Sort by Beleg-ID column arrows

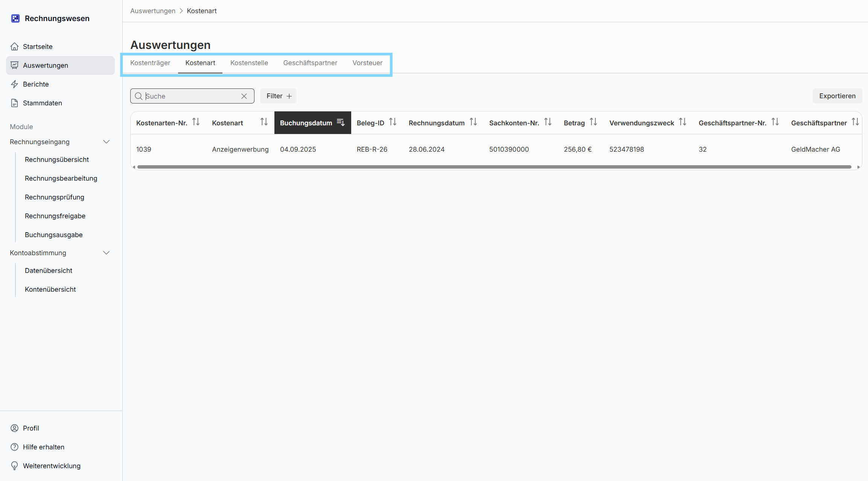pyautogui.click(x=393, y=122)
